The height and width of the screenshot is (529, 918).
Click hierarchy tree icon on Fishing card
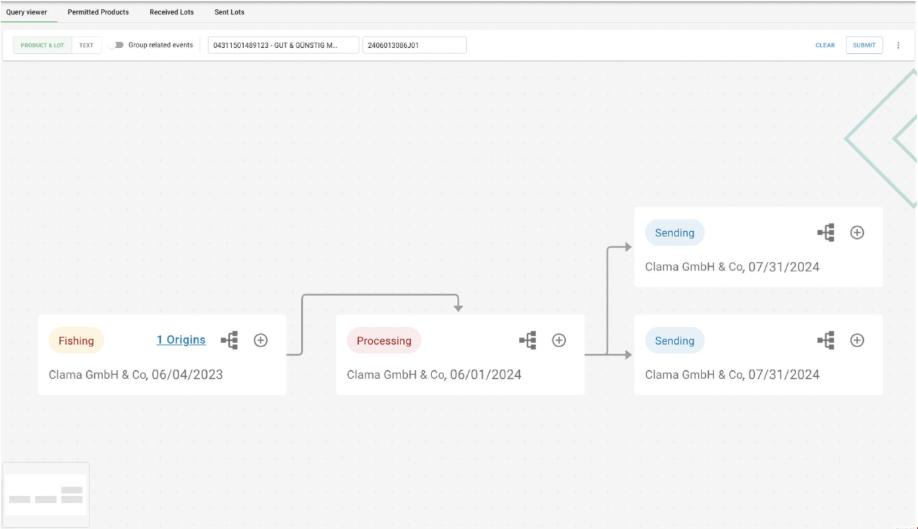coord(229,340)
